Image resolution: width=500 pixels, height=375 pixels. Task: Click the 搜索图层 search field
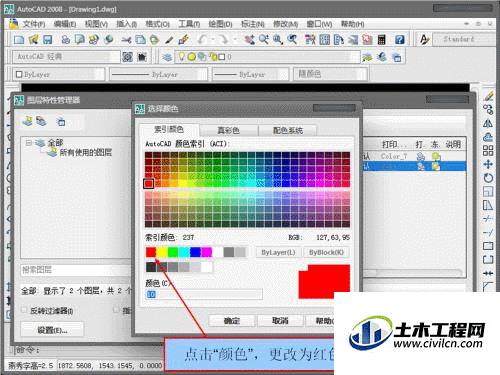(76, 270)
